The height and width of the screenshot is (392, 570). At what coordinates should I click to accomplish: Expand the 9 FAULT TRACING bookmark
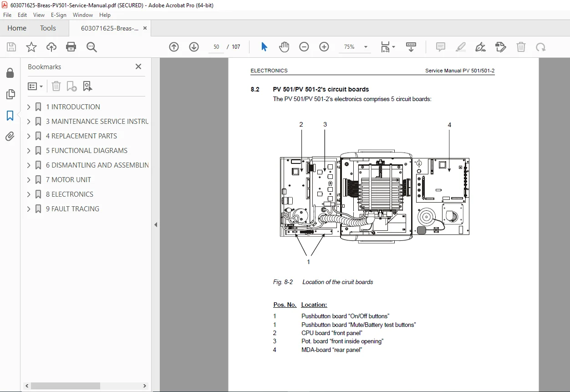click(29, 209)
